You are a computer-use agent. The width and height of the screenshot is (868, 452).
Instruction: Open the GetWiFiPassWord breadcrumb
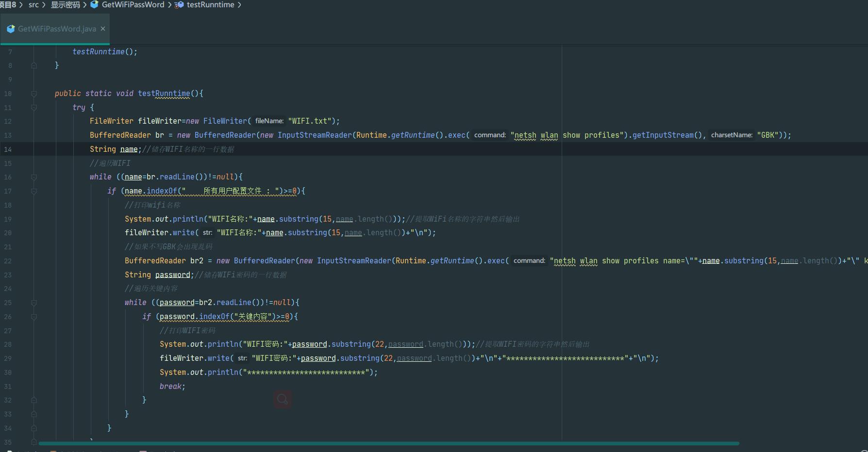click(x=133, y=5)
